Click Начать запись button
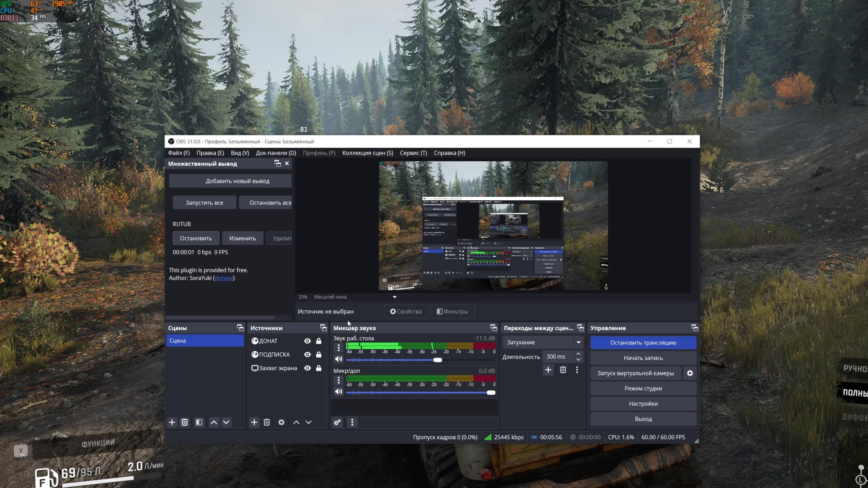868x488 pixels. coord(643,358)
